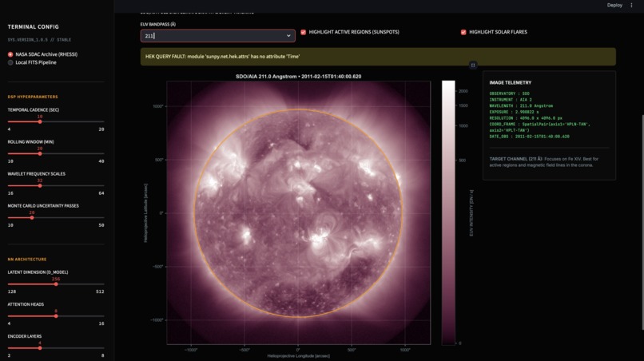This screenshot has height=361, width=644.
Task: Adjust the Monte Carlo Uncertainty Passes slider
Action: [x=32, y=218]
